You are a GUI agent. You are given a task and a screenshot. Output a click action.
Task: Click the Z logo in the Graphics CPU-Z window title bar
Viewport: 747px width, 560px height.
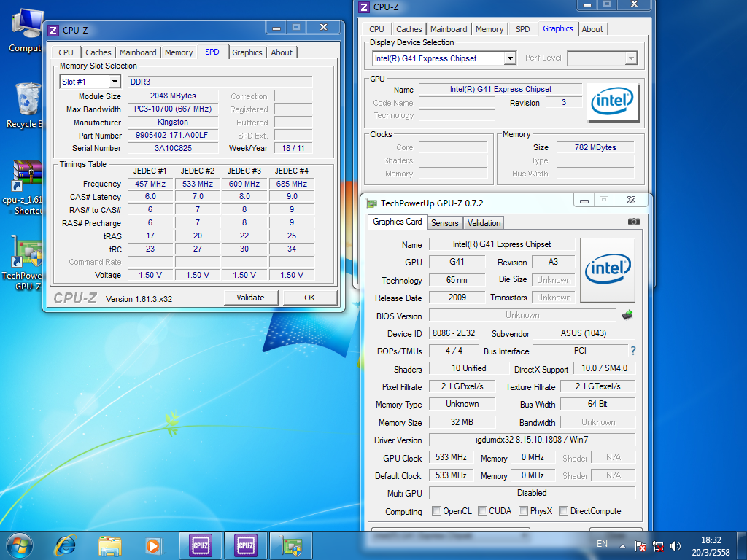[365, 7]
